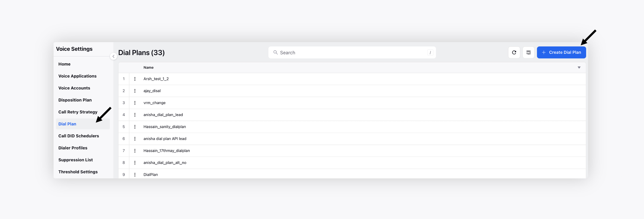Click the Dial Plans (33) heading
The image size is (644, 219).
tap(141, 53)
